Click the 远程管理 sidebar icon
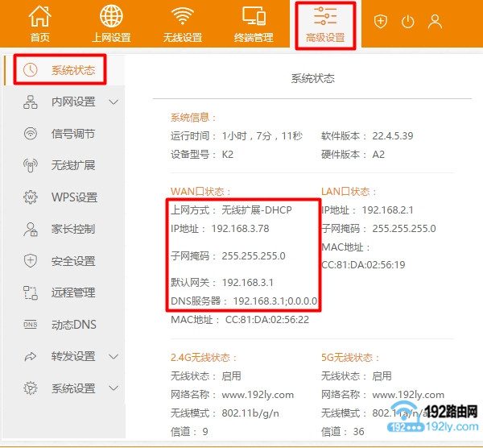 pyautogui.click(x=31, y=292)
